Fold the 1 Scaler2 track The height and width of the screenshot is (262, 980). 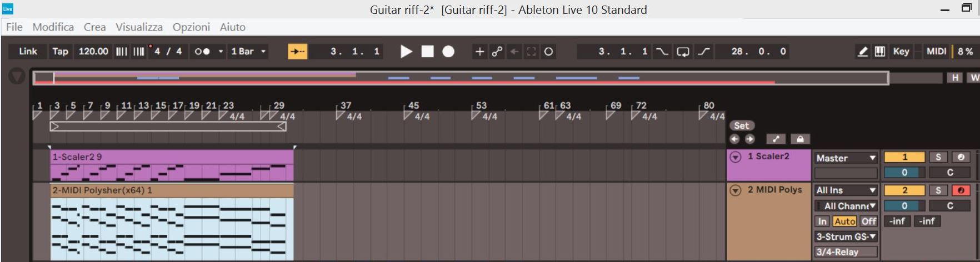click(x=735, y=157)
